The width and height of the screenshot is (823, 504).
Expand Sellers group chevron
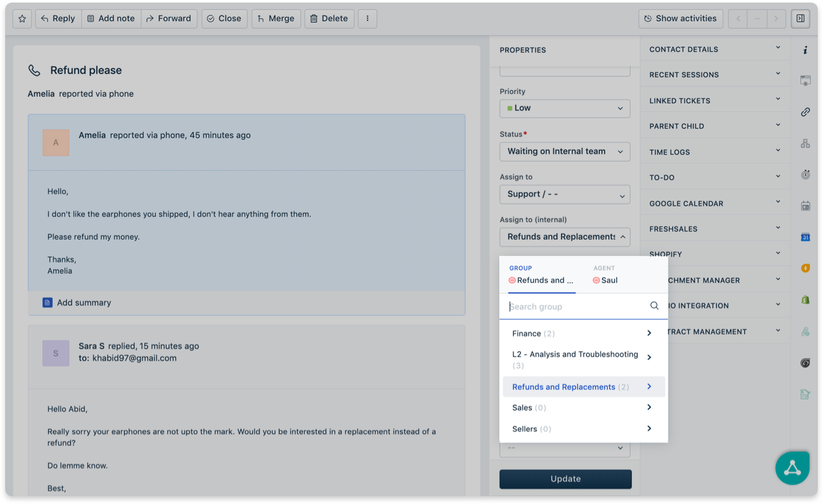[649, 428]
